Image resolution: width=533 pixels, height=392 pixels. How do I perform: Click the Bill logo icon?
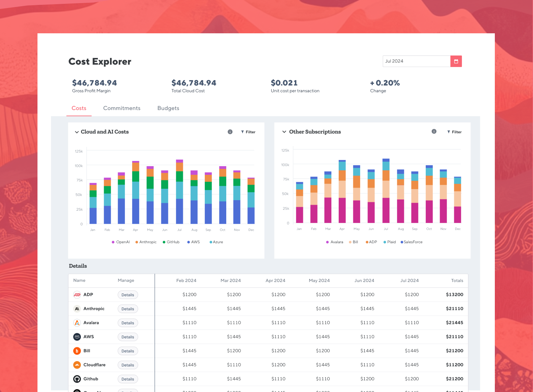(77, 351)
